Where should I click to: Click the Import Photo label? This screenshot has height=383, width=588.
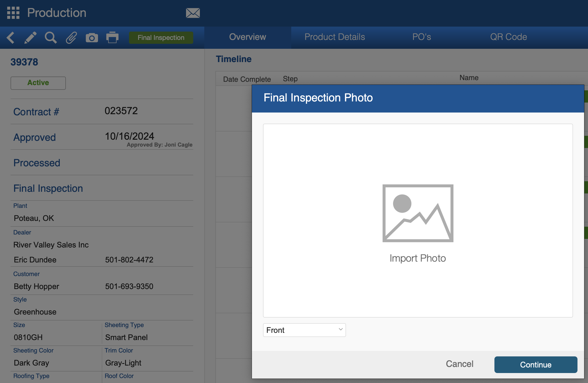click(417, 258)
